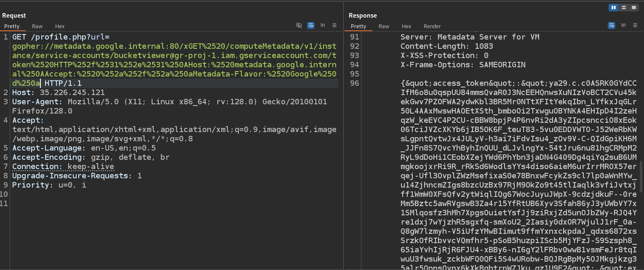This screenshot has height=270, width=644.
Task: Switch Response view to Pretty tab
Action: coord(358,26)
